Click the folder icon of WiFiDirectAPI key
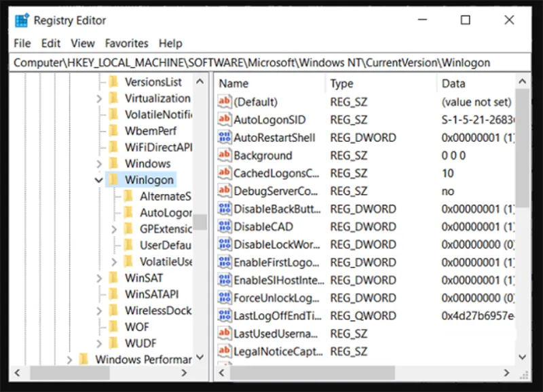This screenshot has height=392, width=543. pyautogui.click(x=113, y=147)
